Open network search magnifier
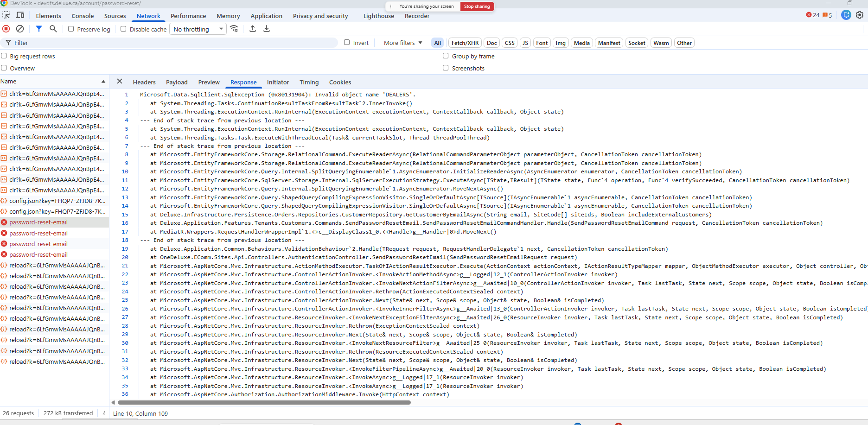The image size is (868, 425). (53, 29)
